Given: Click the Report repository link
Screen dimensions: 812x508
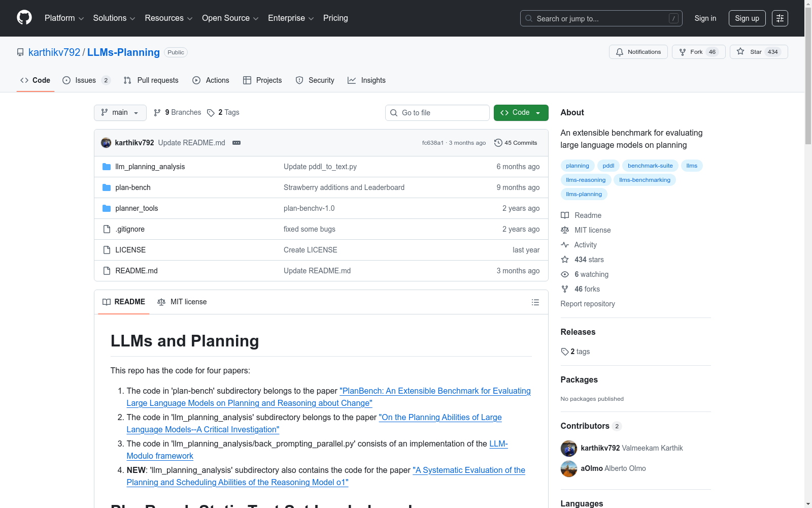Looking at the screenshot, I should [588, 304].
